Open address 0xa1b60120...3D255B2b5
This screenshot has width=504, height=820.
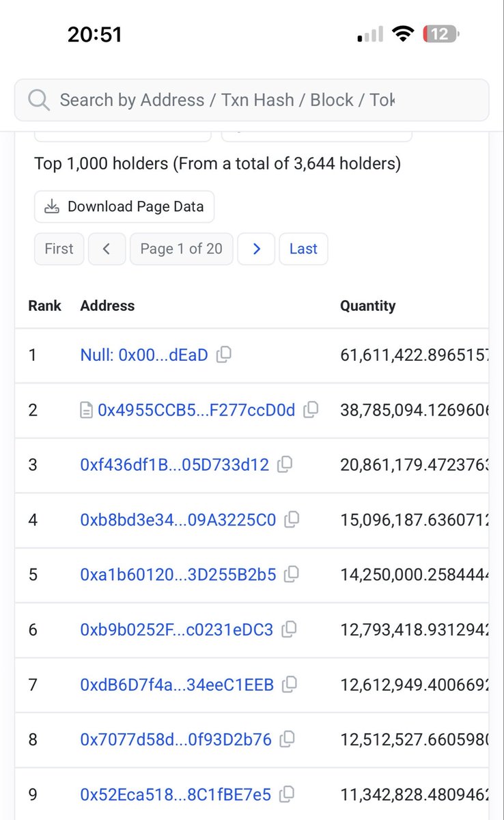coord(178,575)
